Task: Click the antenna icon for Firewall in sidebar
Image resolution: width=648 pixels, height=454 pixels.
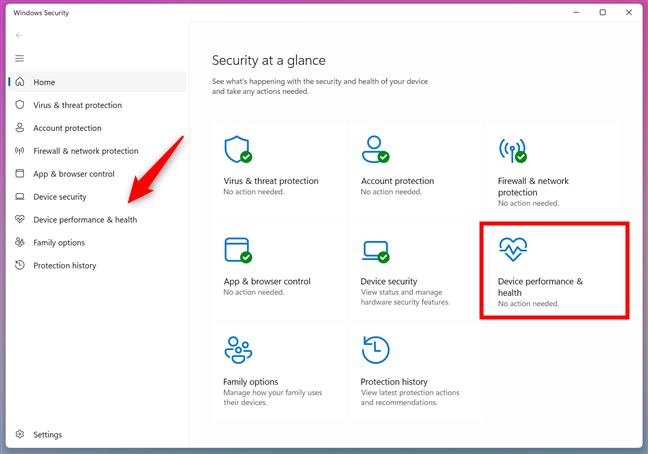Action: point(19,150)
